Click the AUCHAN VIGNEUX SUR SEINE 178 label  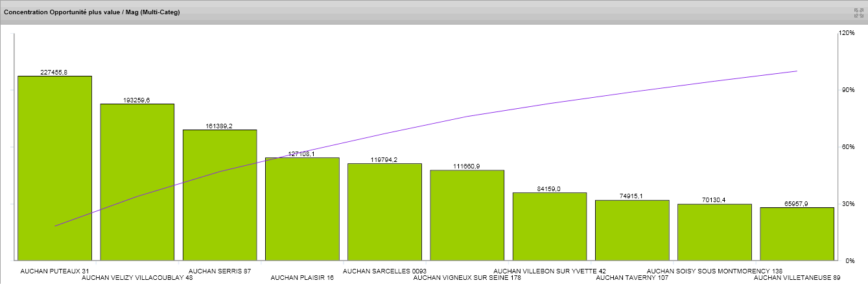point(467,278)
